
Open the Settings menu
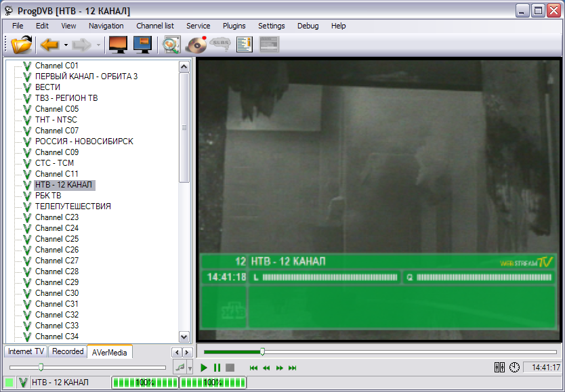tap(272, 26)
